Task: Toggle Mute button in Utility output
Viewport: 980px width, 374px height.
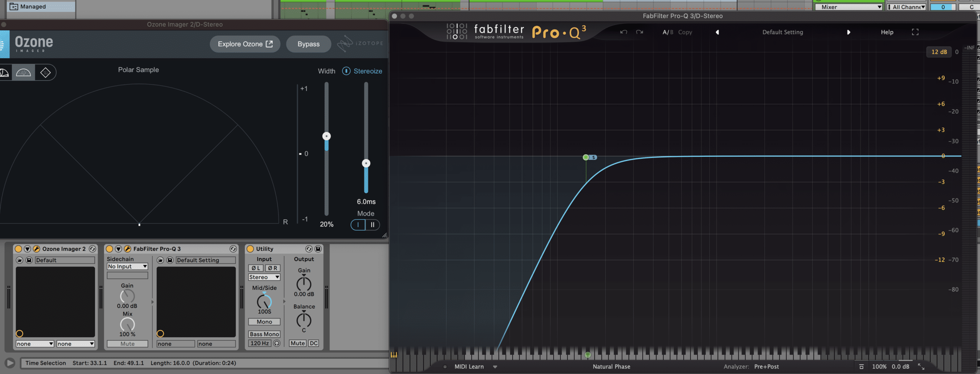Action: tap(297, 343)
